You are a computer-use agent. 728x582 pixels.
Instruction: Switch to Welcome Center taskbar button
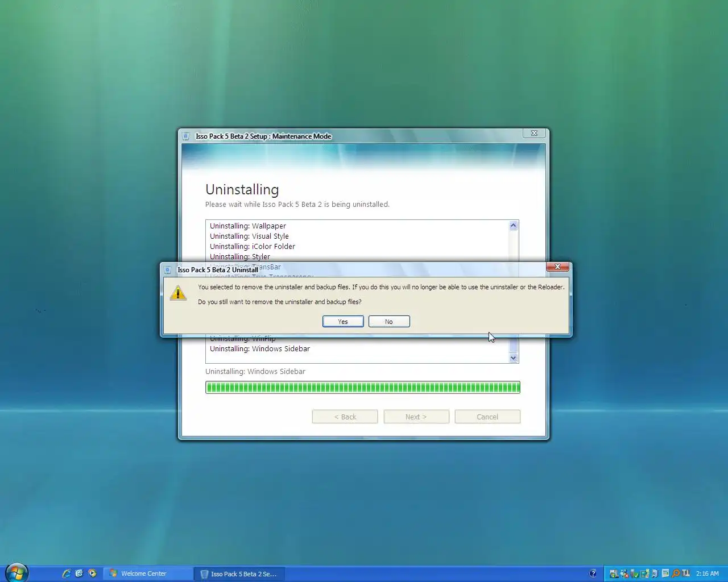pyautogui.click(x=148, y=573)
